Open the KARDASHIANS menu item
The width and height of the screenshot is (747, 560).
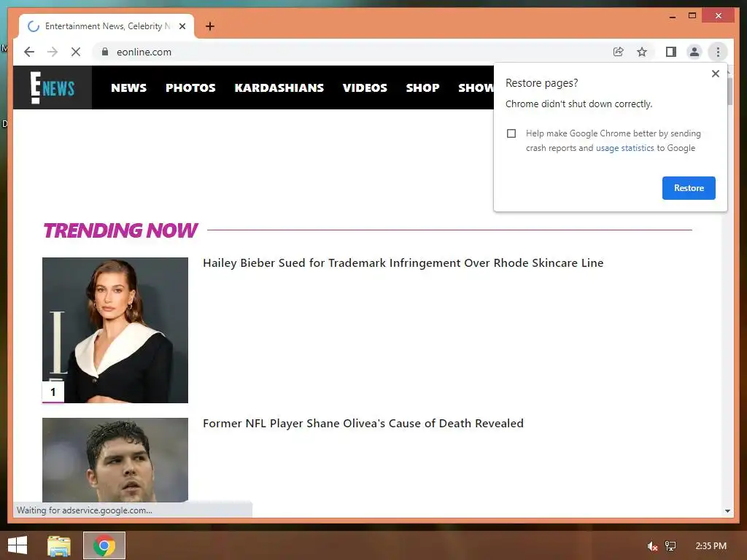[279, 87]
